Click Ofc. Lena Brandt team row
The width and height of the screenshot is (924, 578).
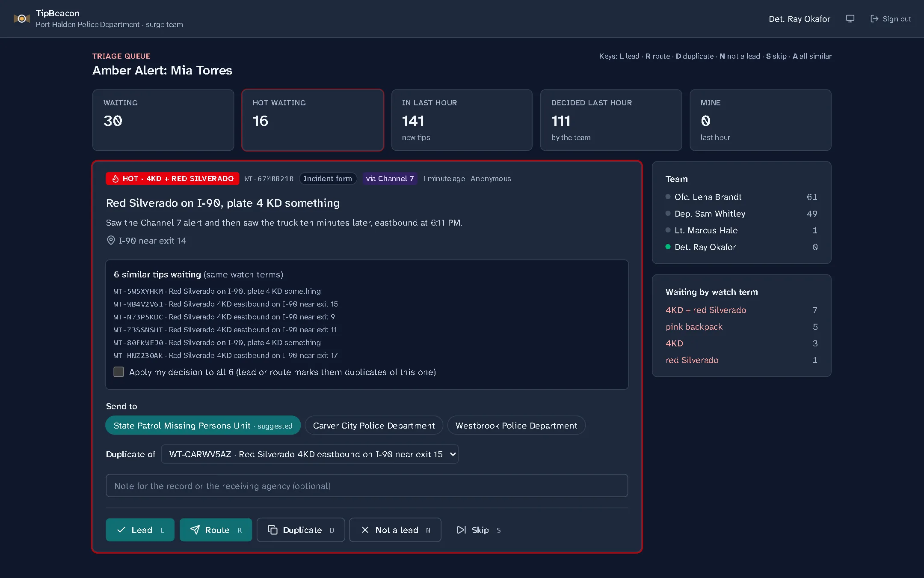pos(742,197)
